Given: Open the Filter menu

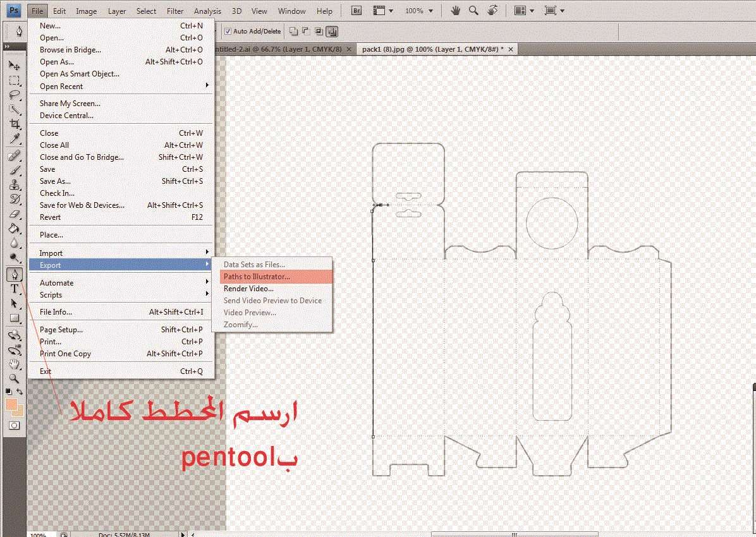Looking at the screenshot, I should (x=175, y=11).
